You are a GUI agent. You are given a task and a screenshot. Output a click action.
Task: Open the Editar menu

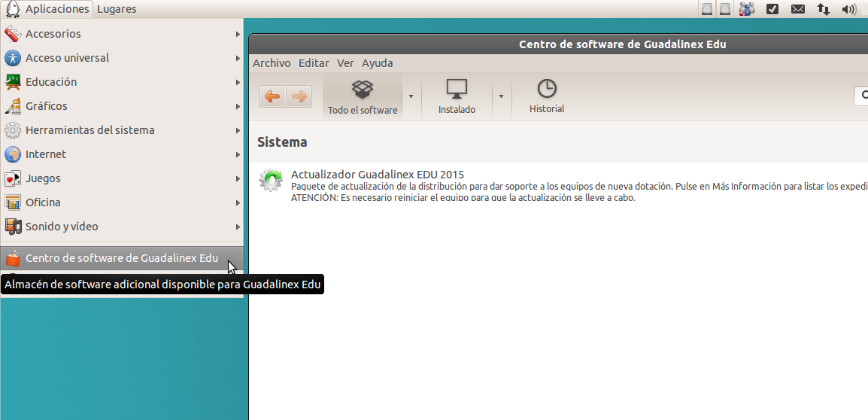(x=314, y=63)
